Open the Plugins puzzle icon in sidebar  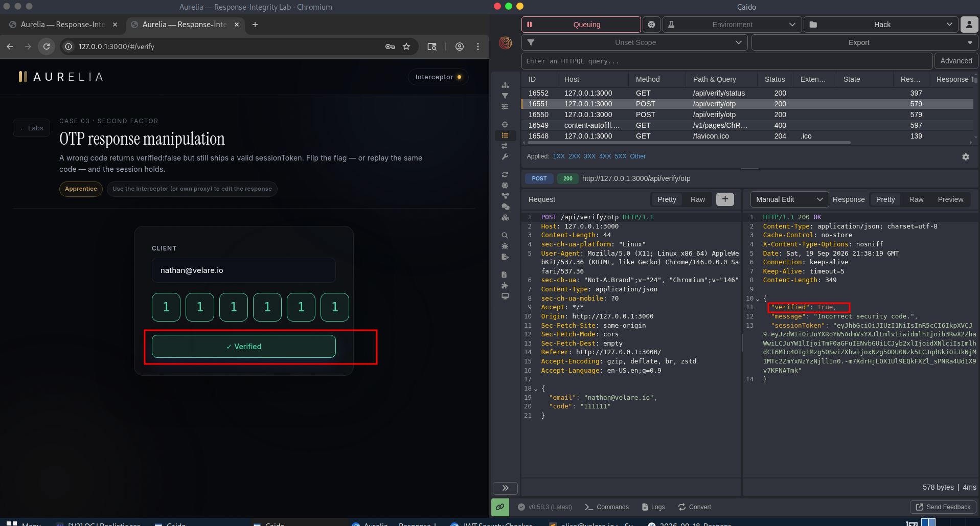pos(505,286)
